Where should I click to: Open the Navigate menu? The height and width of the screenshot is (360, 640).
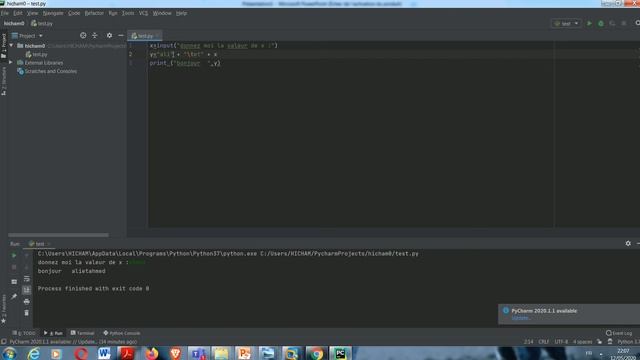coord(53,13)
